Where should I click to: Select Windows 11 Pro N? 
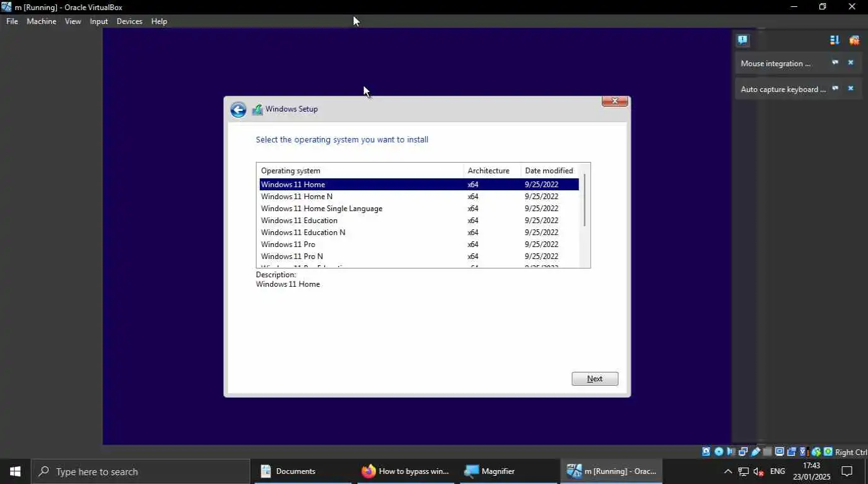(x=419, y=256)
